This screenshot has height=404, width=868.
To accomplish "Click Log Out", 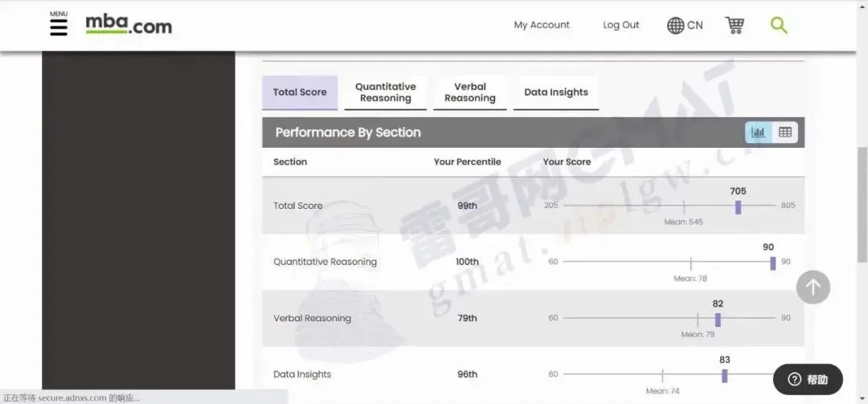I will point(620,25).
